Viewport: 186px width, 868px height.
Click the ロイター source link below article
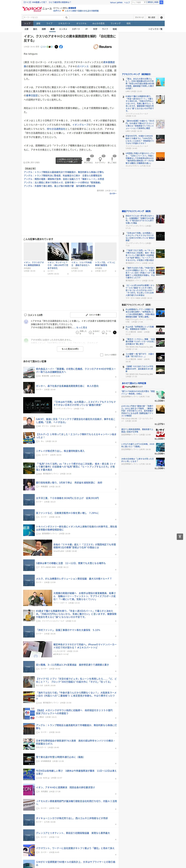coord(113,194)
